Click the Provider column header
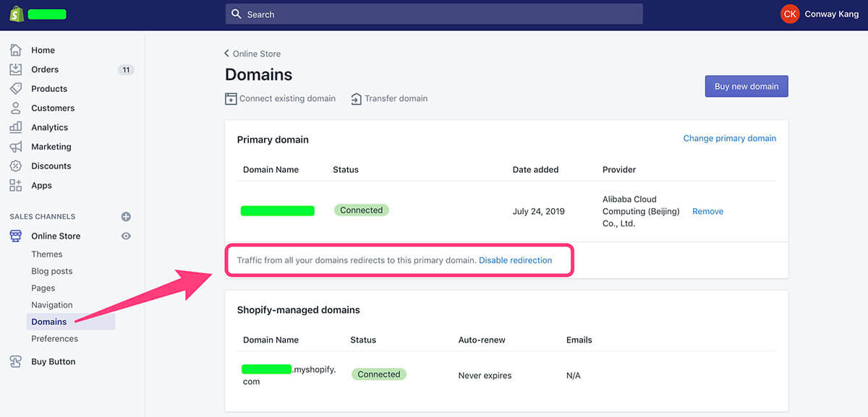The height and width of the screenshot is (417, 868). [x=619, y=169]
